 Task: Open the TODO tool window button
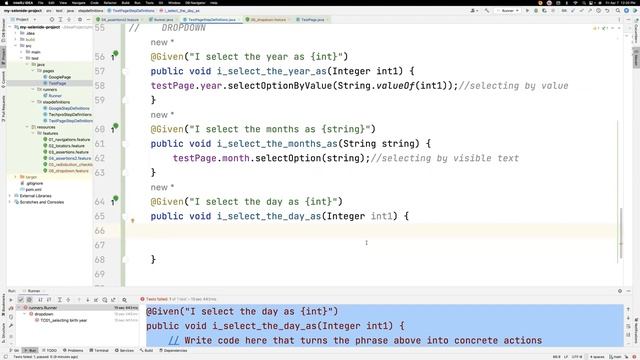click(49, 350)
